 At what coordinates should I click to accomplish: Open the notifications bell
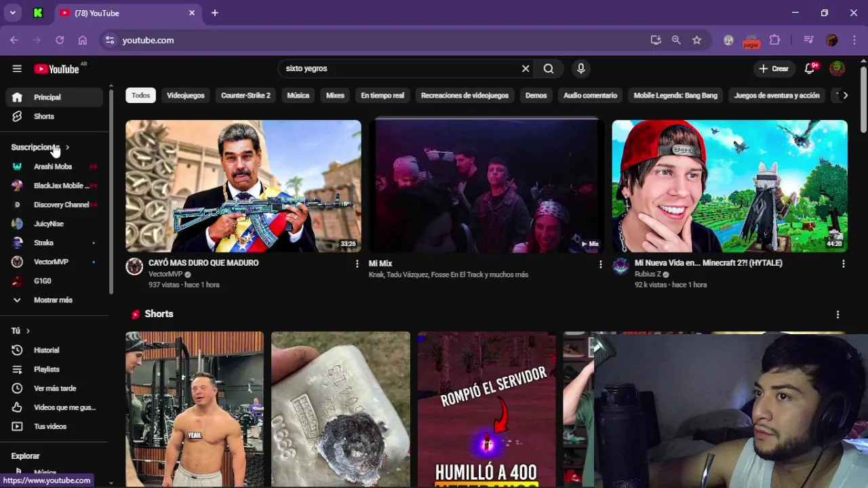[x=810, y=68]
